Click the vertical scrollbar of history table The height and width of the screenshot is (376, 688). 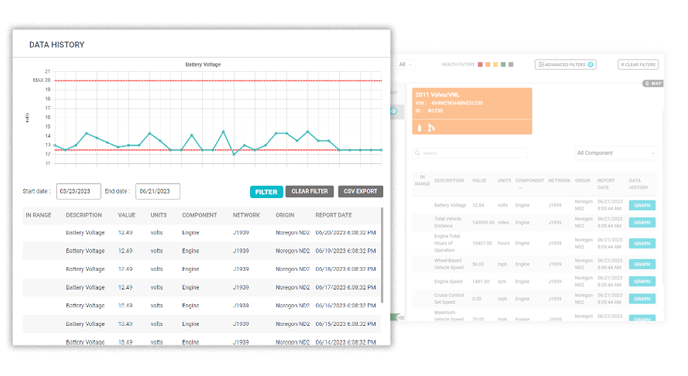tap(382, 255)
